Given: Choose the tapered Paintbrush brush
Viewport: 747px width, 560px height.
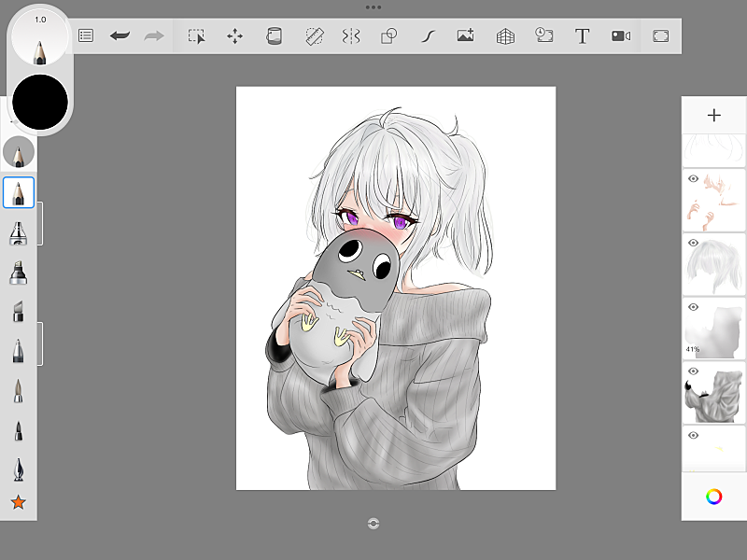Looking at the screenshot, I should pos(18,391).
